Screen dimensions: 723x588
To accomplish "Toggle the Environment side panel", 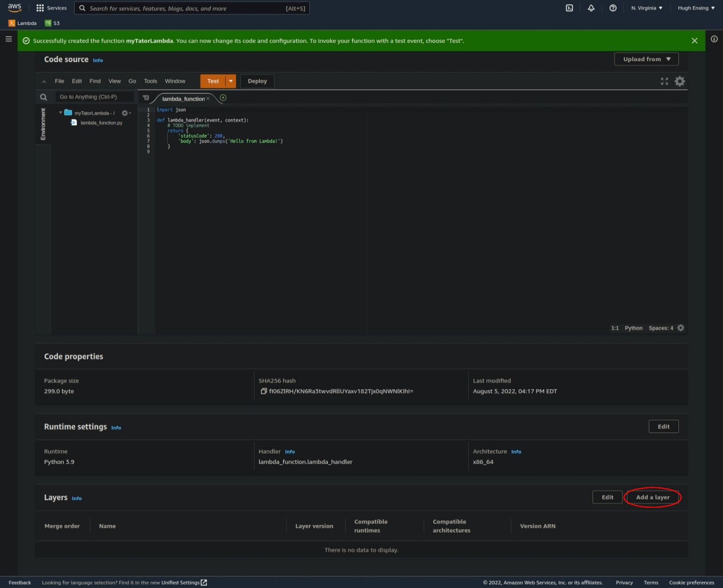I will (43, 124).
